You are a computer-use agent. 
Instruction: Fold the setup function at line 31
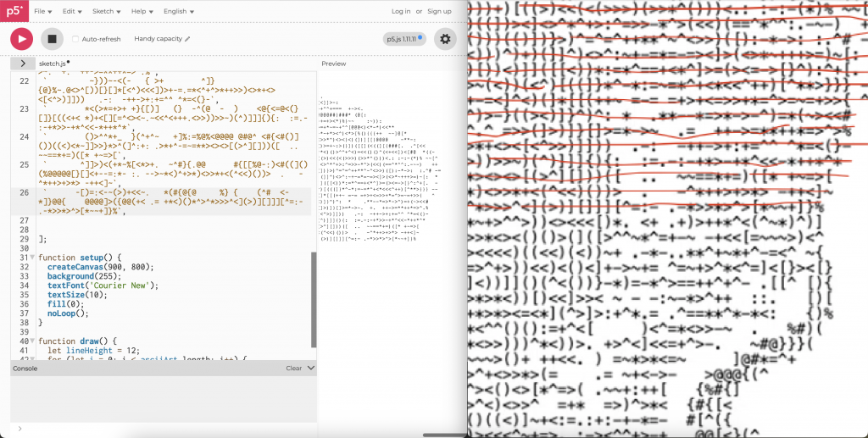pos(32,258)
